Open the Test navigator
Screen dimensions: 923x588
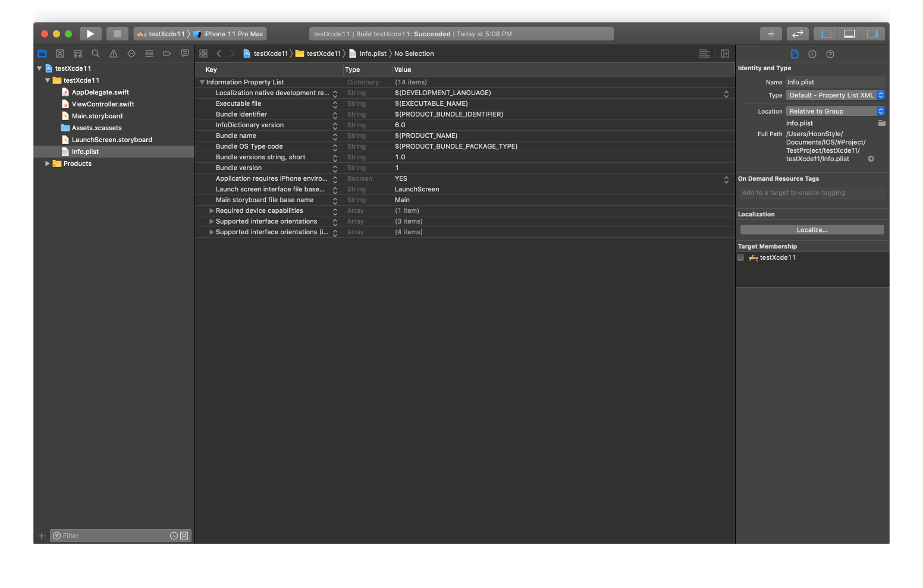(x=131, y=54)
